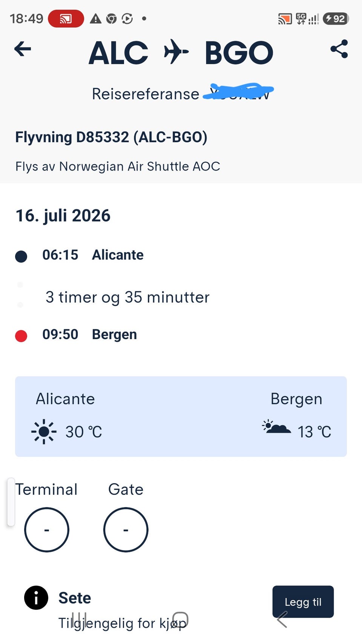Tap the cloudy icon for Bergen weather
Image resolution: width=362 pixels, height=644 pixels.
click(276, 427)
